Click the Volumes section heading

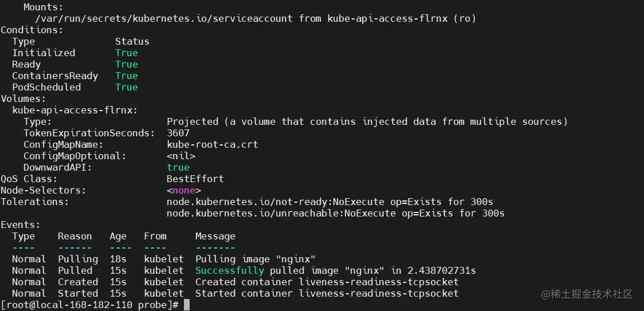pyautogui.click(x=23, y=99)
